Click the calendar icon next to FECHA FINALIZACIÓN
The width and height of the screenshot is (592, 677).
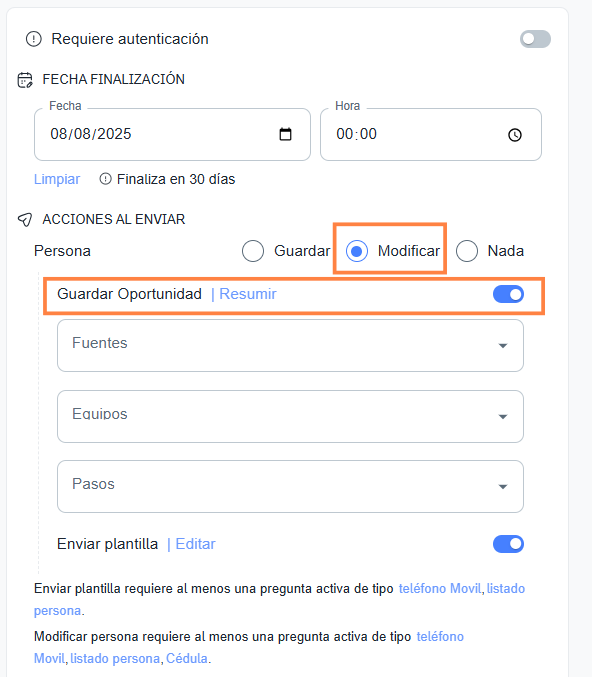[x=25, y=80]
